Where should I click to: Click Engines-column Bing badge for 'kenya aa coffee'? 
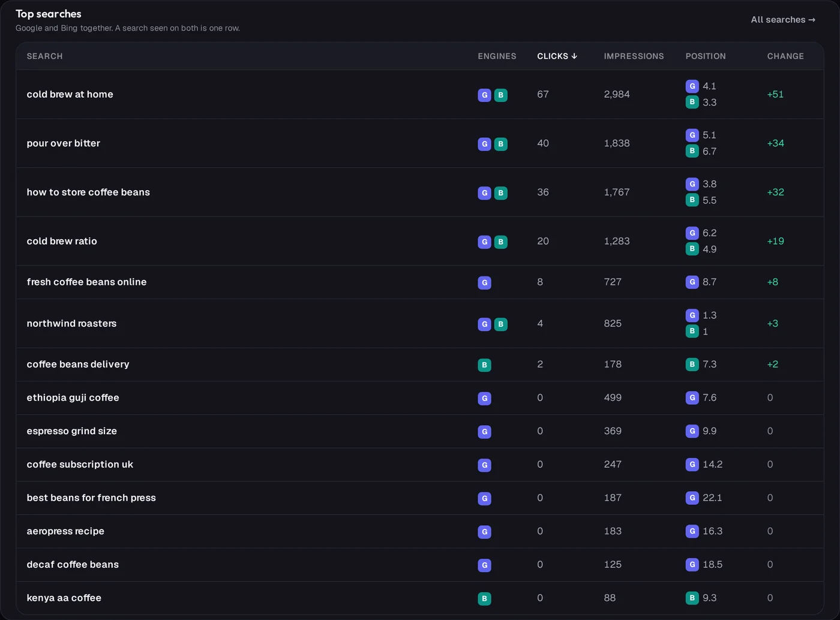point(484,598)
